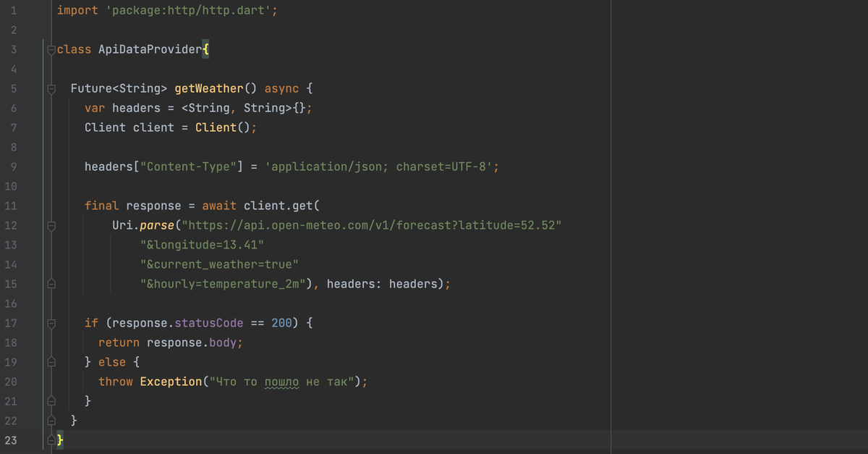The image size is (868, 454).
Task: Click the class keyword
Action: coord(74,50)
